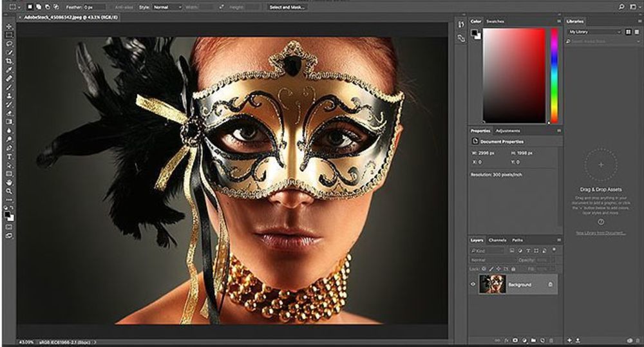644x347 pixels.
Task: Toggle Lock all padlock icon
Action: 513,269
